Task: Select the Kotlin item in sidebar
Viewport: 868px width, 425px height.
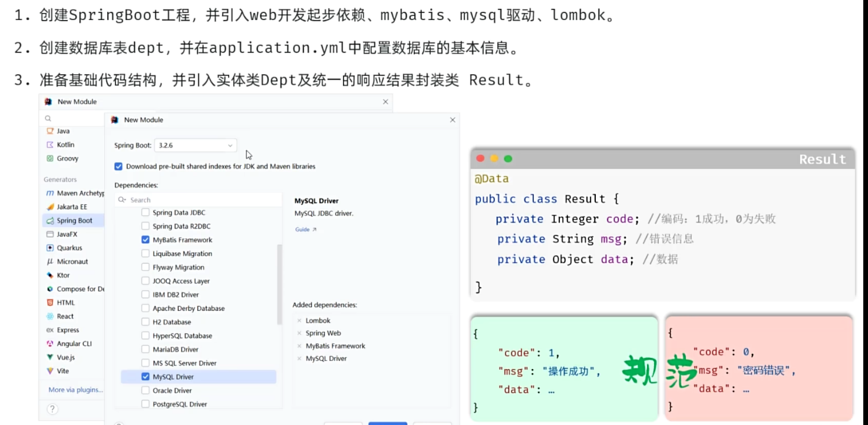Action: coord(60,145)
